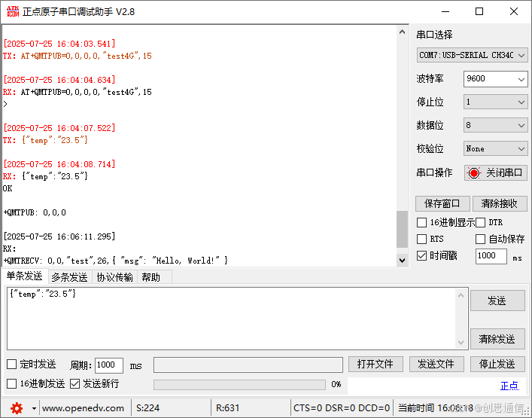Click www.openedv.com in the status bar
532x418 pixels.
(83, 408)
